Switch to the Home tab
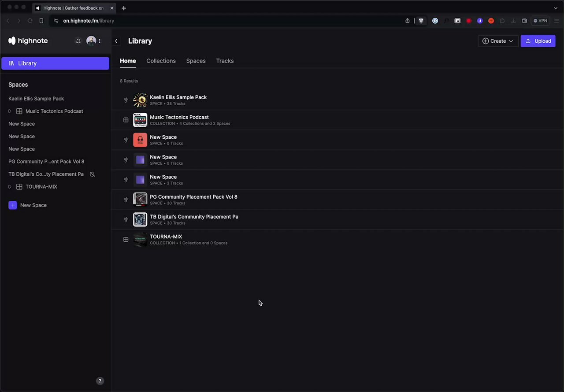564x392 pixels. [128, 61]
